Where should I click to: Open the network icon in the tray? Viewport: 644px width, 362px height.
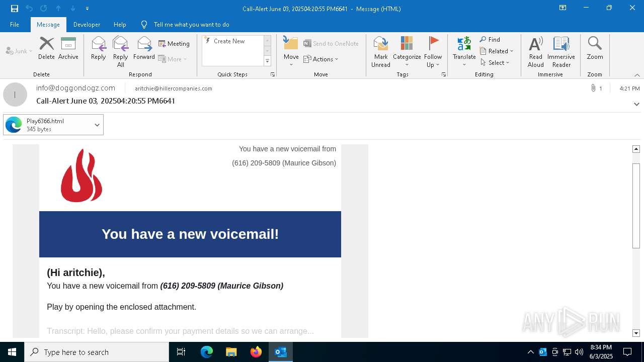click(567, 352)
